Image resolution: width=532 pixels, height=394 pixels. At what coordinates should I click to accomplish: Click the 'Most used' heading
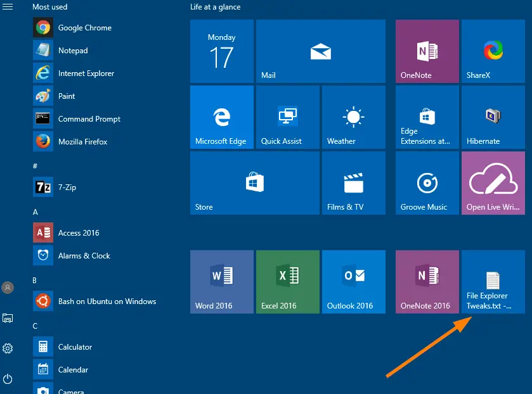click(x=50, y=7)
